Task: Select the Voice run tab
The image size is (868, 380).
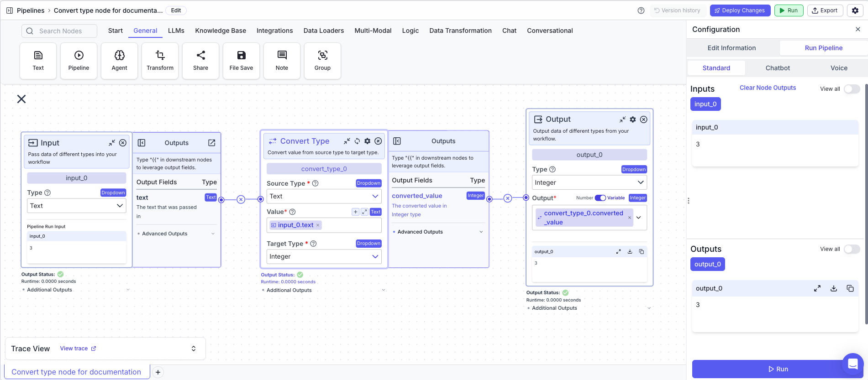Action: click(839, 68)
